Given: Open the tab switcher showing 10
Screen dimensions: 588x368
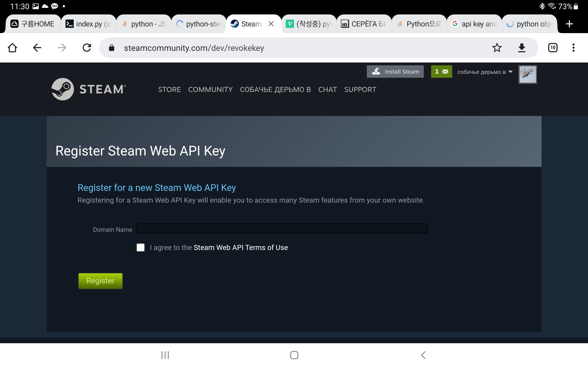Looking at the screenshot, I should click(x=553, y=48).
